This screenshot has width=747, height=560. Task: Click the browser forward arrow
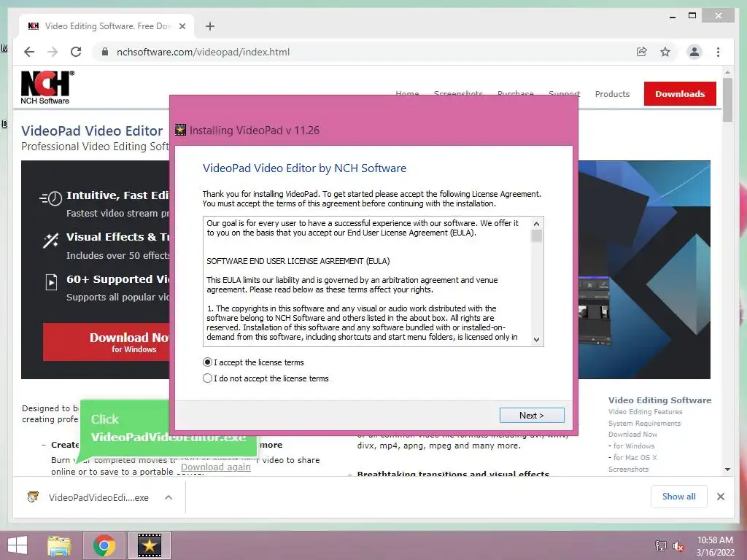coord(53,52)
